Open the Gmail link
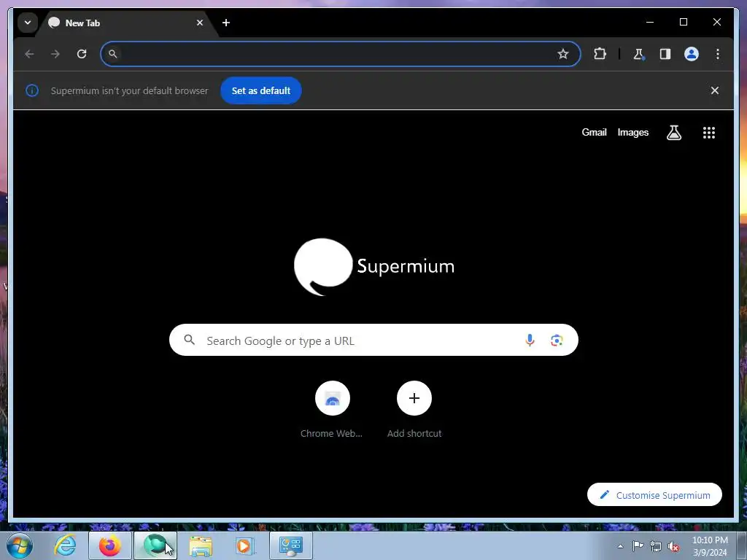747x560 pixels. tap(594, 133)
